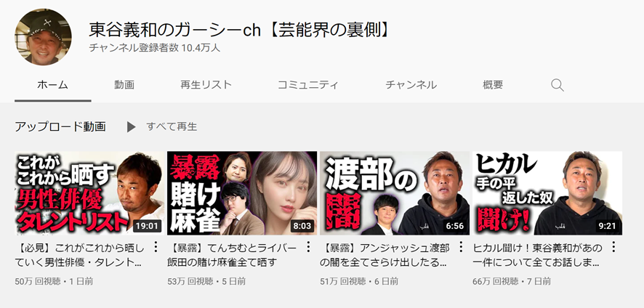Click the title 【暴露】てんちむとライバー飯田
Image resolution: width=644 pixels, height=308 pixels.
(232, 256)
